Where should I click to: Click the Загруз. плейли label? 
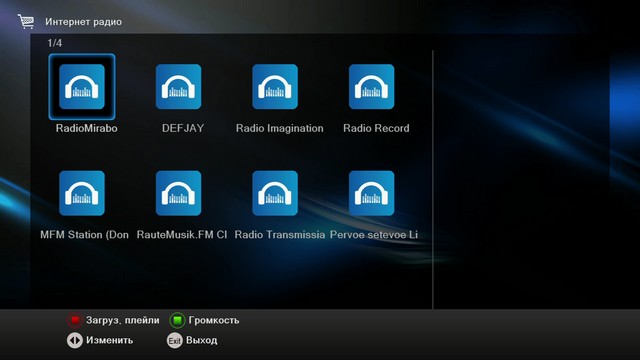pyautogui.click(x=122, y=320)
